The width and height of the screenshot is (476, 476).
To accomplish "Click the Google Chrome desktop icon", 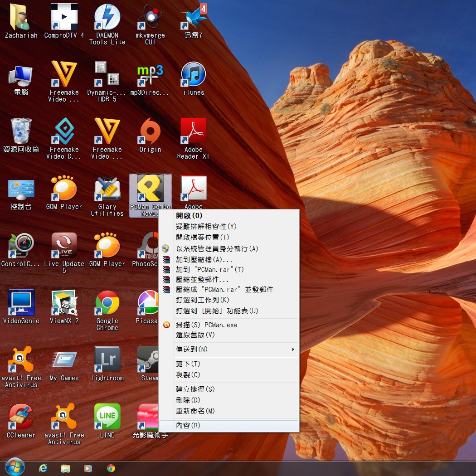I will point(107,310).
